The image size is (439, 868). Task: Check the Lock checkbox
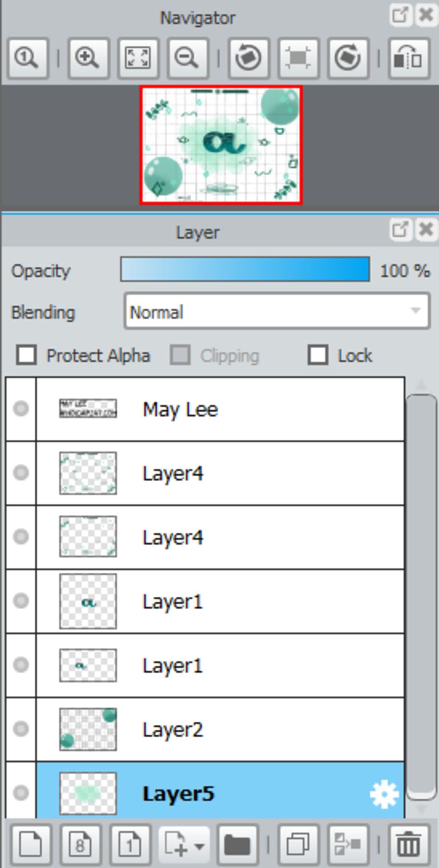point(318,355)
